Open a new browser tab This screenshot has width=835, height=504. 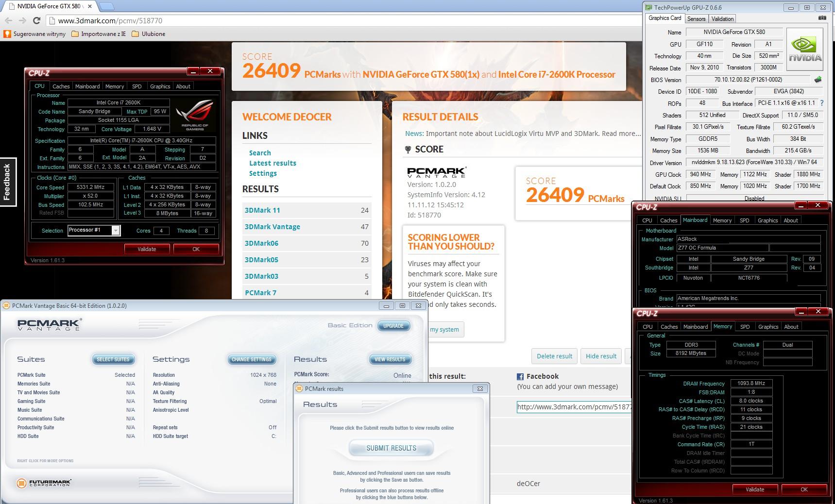point(107,6)
